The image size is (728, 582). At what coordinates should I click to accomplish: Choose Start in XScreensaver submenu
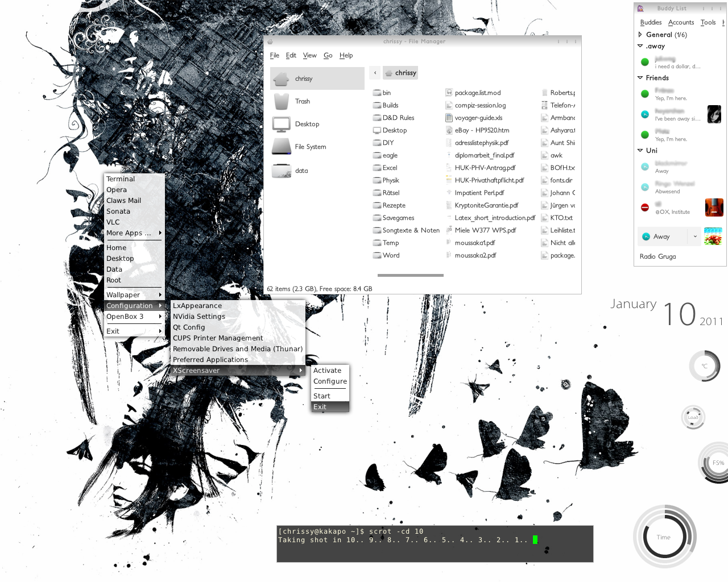point(330,396)
